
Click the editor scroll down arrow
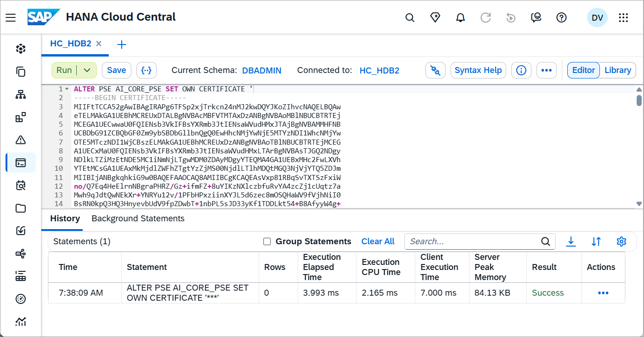click(639, 203)
